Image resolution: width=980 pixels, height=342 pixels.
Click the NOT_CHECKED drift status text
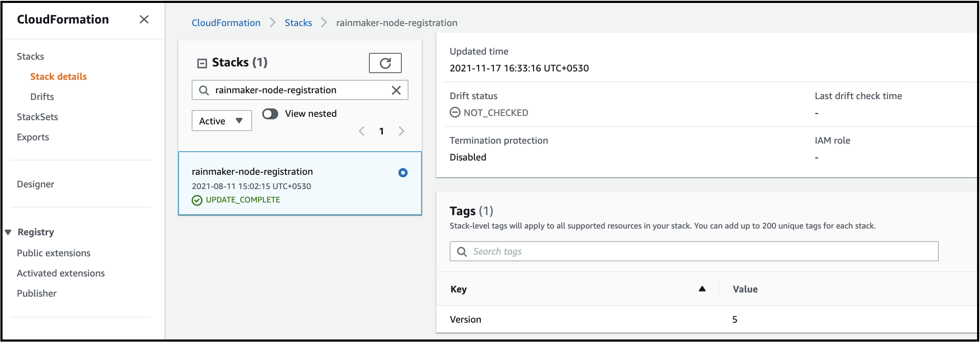496,113
